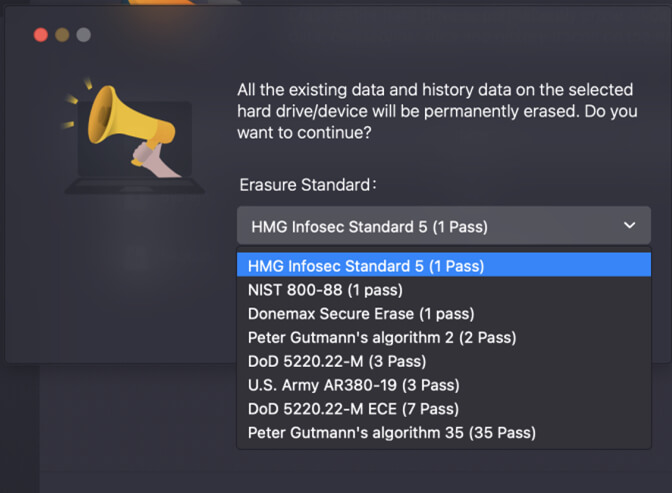
Task: Click the red close window button
Action: [41, 35]
